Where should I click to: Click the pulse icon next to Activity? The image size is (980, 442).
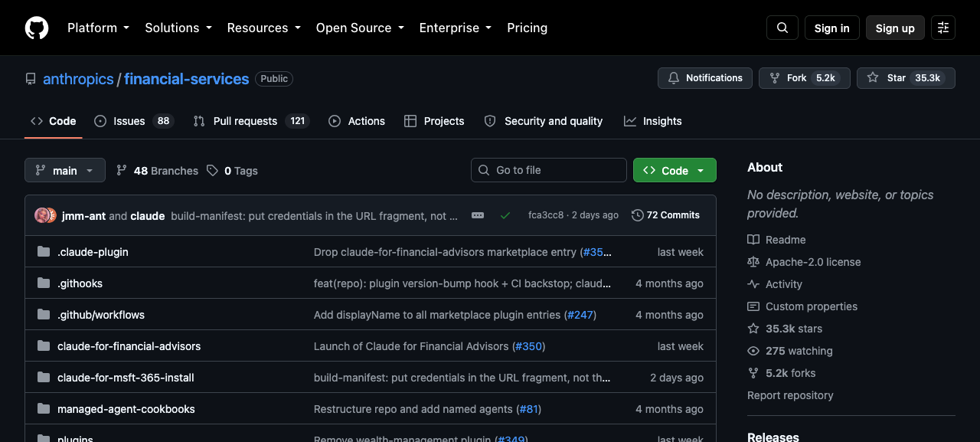pyautogui.click(x=753, y=284)
